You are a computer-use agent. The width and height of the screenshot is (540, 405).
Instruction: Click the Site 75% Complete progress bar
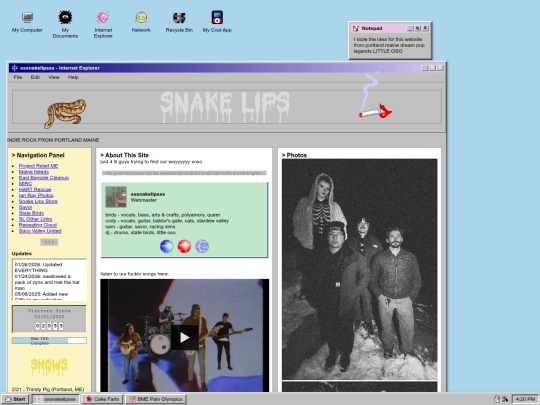pyautogui.click(x=49, y=341)
